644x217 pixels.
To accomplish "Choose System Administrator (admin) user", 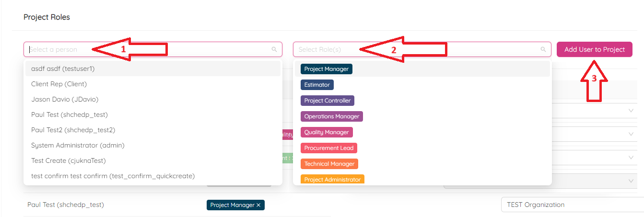I will click(x=78, y=145).
